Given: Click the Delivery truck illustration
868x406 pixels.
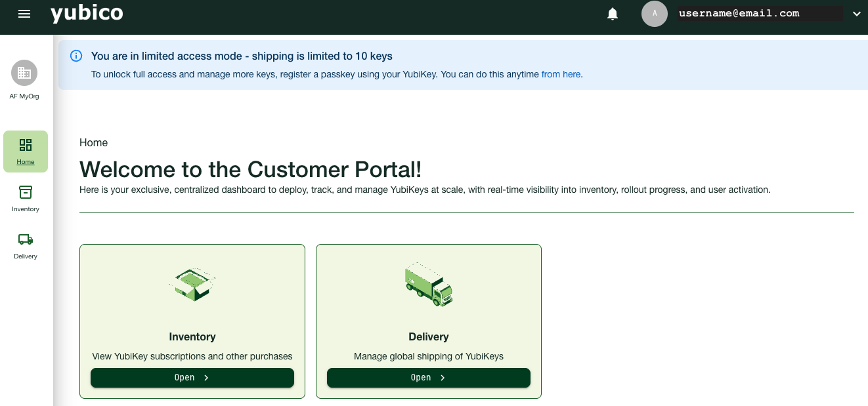Looking at the screenshot, I should pyautogui.click(x=429, y=285).
